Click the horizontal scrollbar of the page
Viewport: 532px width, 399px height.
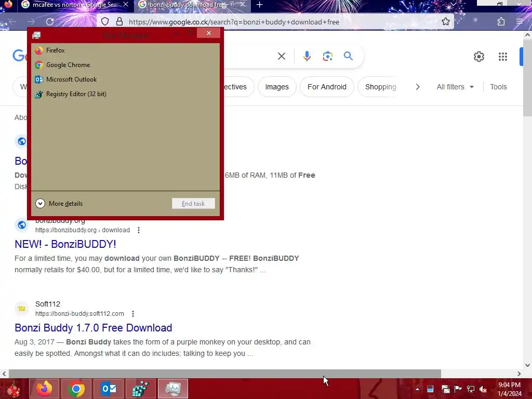click(x=224, y=374)
